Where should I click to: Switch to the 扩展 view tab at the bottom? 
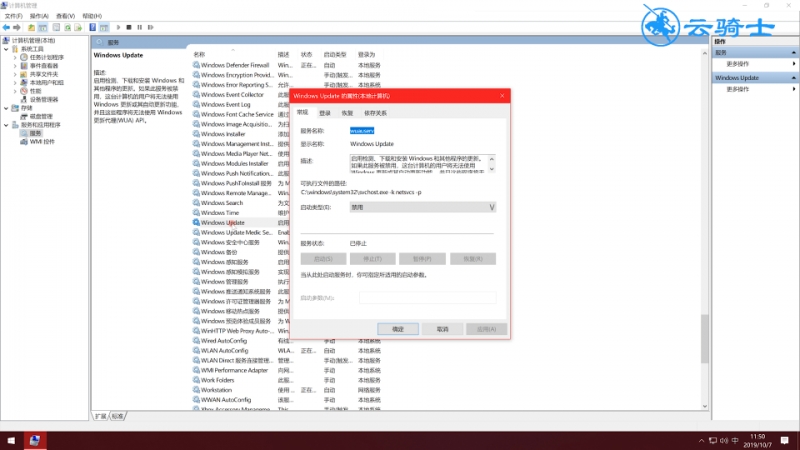coord(101,417)
